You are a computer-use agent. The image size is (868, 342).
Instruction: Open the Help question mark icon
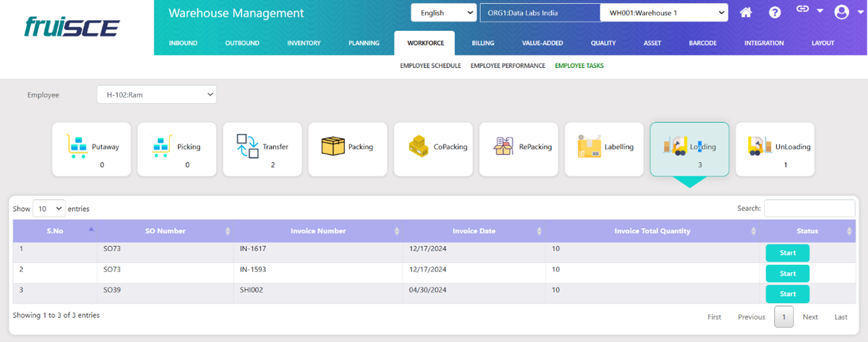coord(775,13)
